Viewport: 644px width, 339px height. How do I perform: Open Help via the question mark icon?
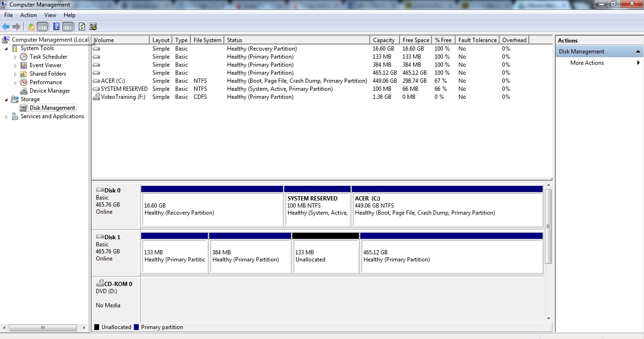[x=56, y=26]
